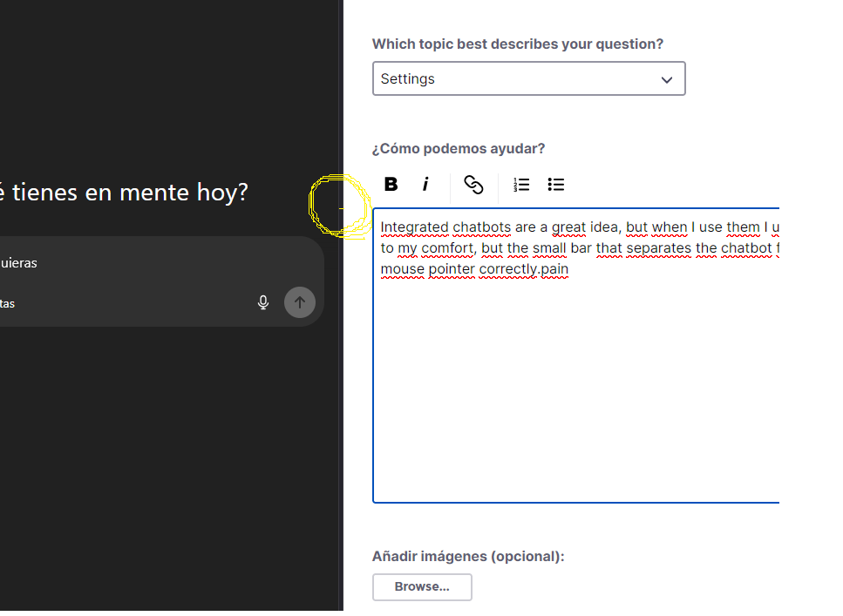
Task: Start a numbered list in the editor
Action: [x=521, y=184]
